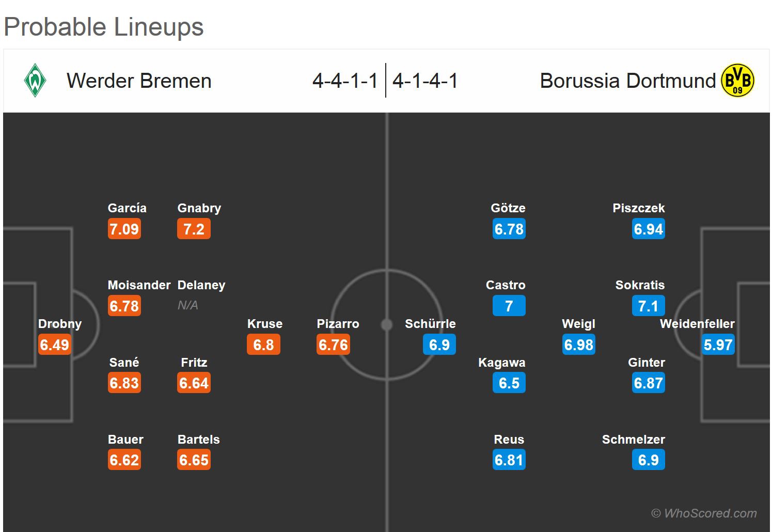Click Sokratis's 7.1 rating badge
Viewport: 772px width, 532px height.
click(648, 306)
